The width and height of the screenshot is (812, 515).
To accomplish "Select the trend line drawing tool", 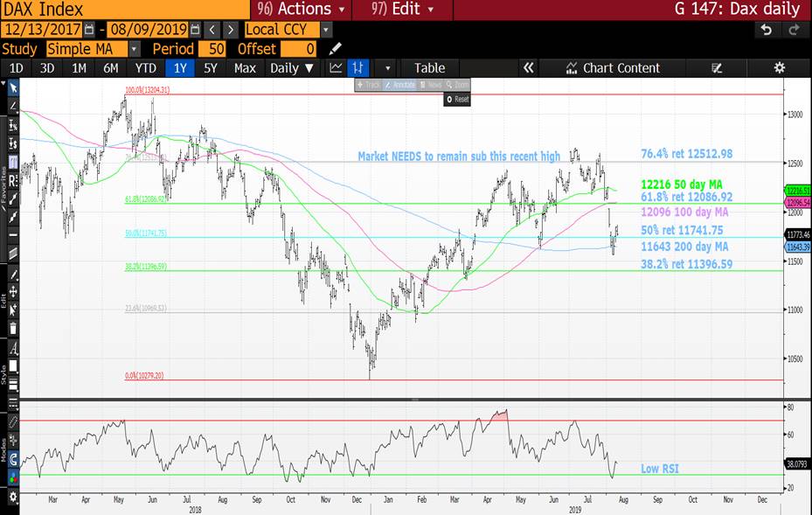I will point(13,106).
